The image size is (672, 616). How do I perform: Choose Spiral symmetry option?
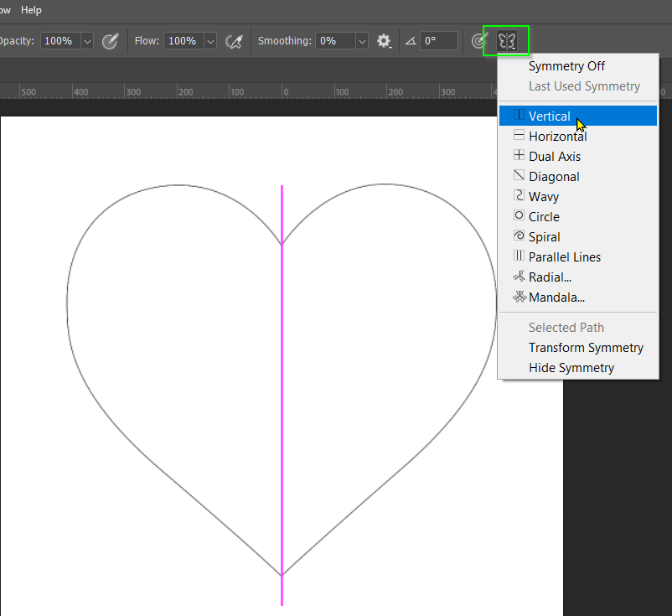(x=544, y=237)
